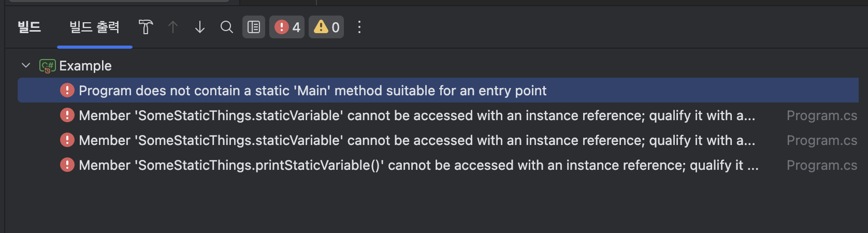Collapse the Example project node
868x233 pixels.
pos(26,66)
